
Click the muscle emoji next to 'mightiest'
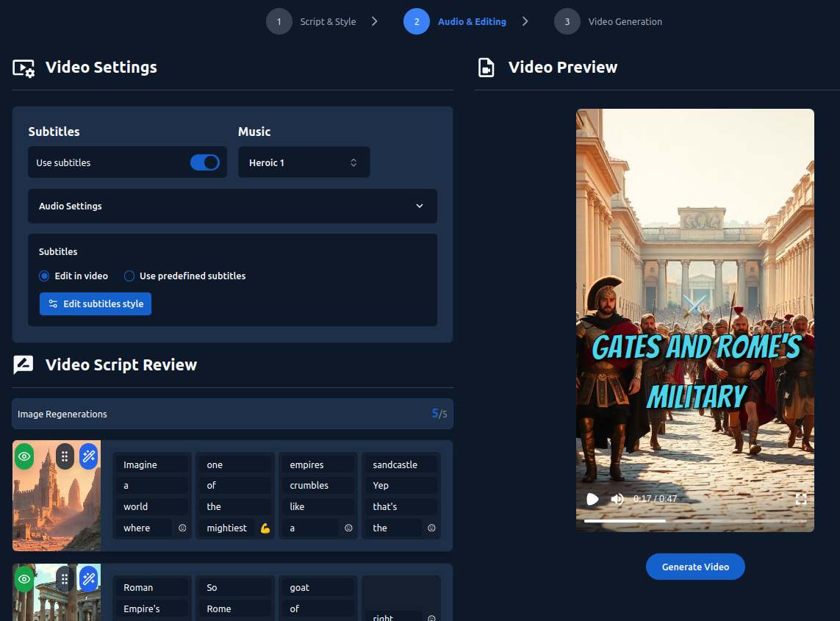coord(265,528)
